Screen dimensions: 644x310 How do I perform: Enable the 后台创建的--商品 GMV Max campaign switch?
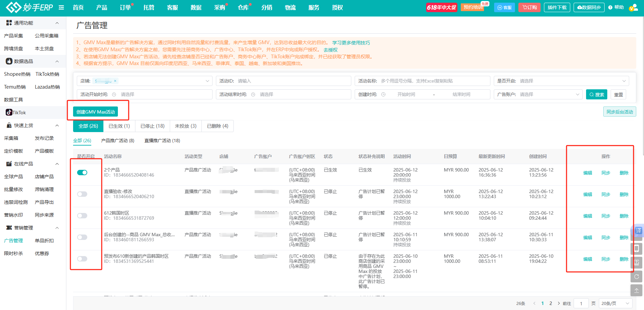pyautogui.click(x=82, y=237)
